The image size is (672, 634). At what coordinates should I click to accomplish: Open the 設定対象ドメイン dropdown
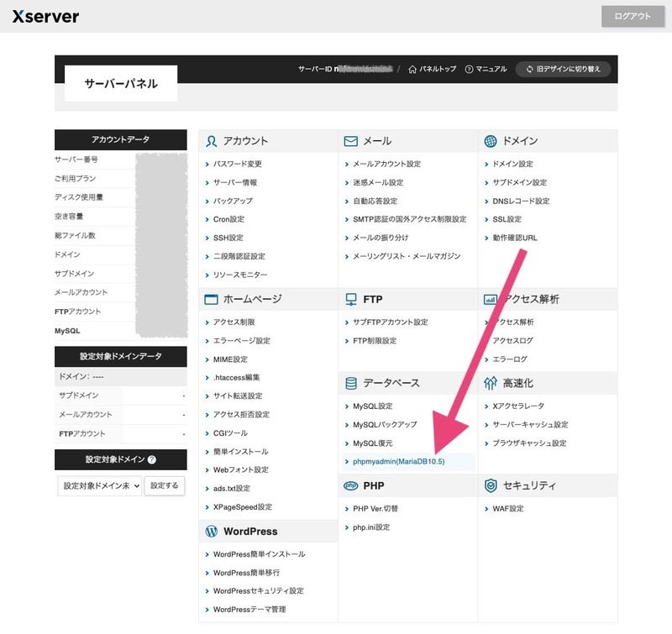99,486
